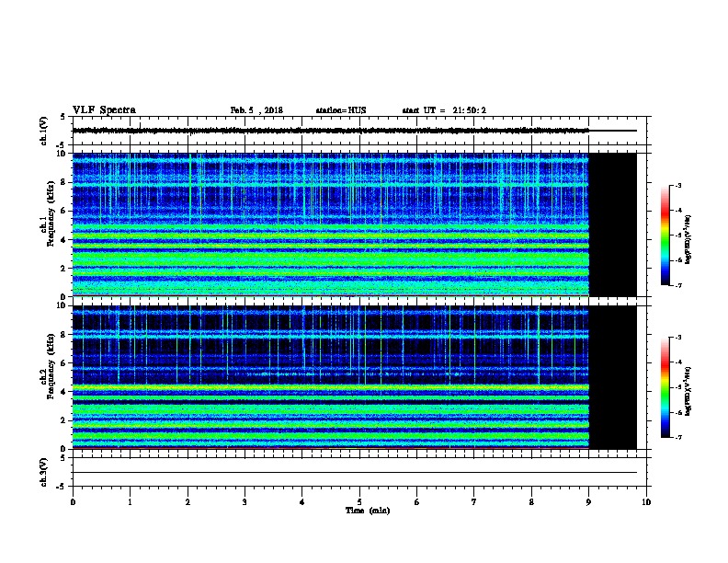The image size is (728, 563).
Task: Click the "-5" tick on ch.3(V) axis
Action: point(62,487)
